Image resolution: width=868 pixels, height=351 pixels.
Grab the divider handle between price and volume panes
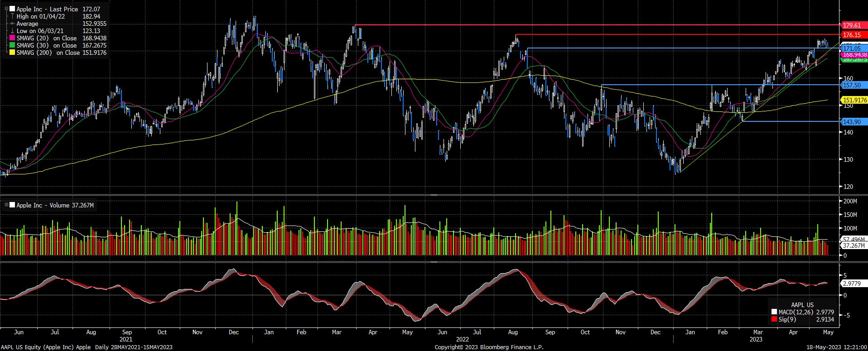pos(434,195)
